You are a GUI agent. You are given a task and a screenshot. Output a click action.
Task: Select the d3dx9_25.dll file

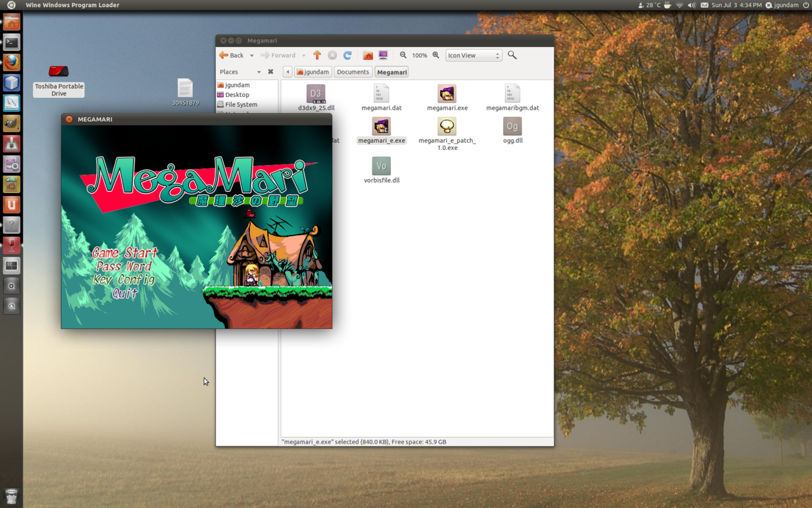pyautogui.click(x=316, y=98)
